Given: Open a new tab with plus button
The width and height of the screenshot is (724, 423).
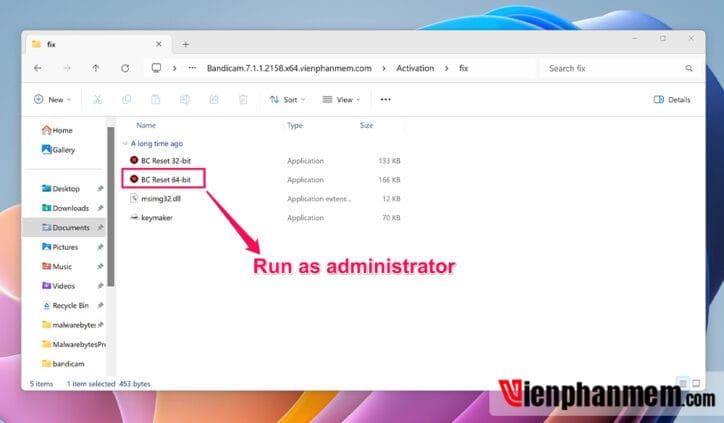Looking at the screenshot, I should click(186, 44).
